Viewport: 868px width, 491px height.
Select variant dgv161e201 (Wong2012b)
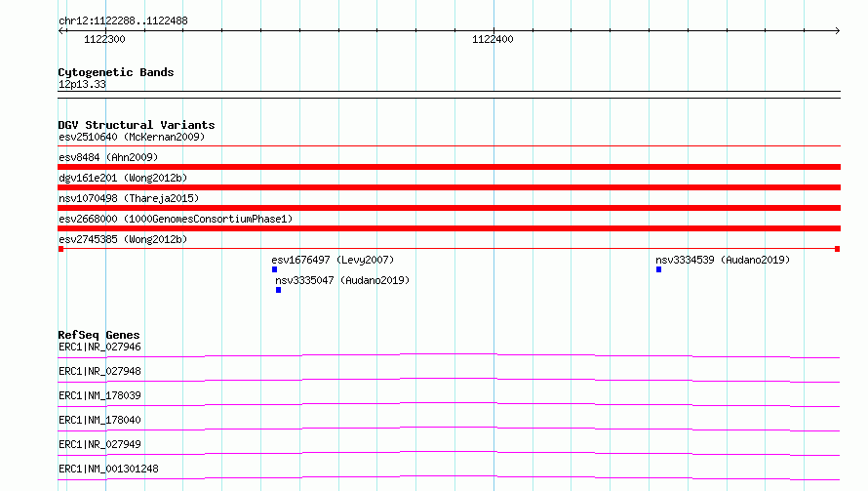point(123,178)
